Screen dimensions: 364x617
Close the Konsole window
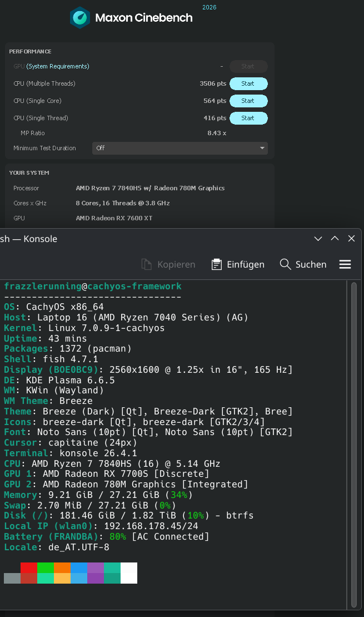[351, 239]
